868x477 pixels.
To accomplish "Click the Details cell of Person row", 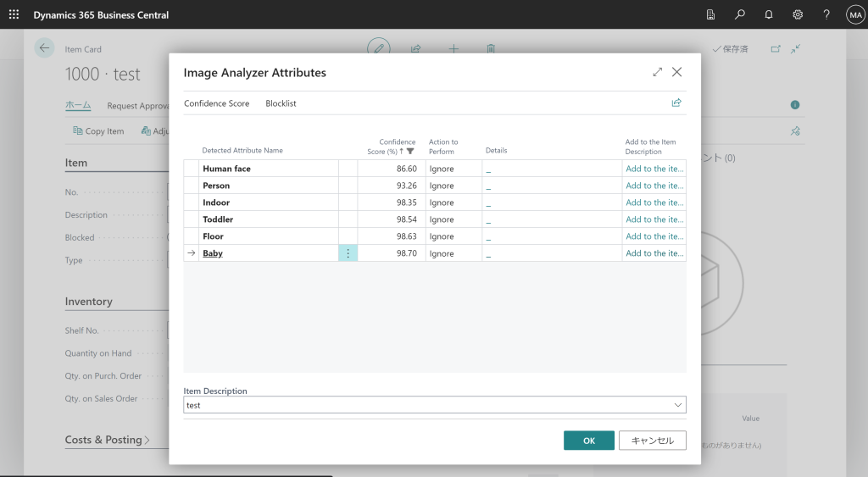I will [x=552, y=186].
